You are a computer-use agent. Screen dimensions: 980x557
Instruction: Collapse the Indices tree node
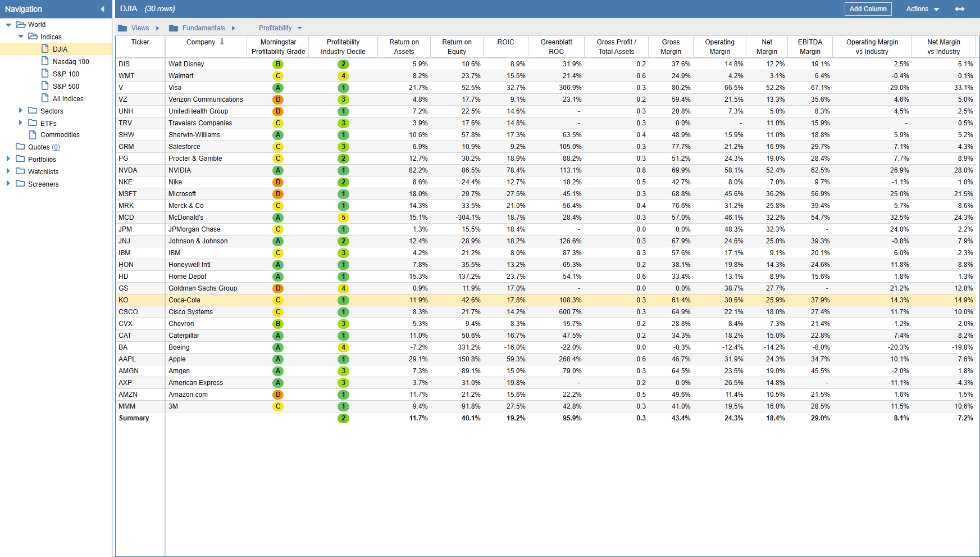(21, 37)
